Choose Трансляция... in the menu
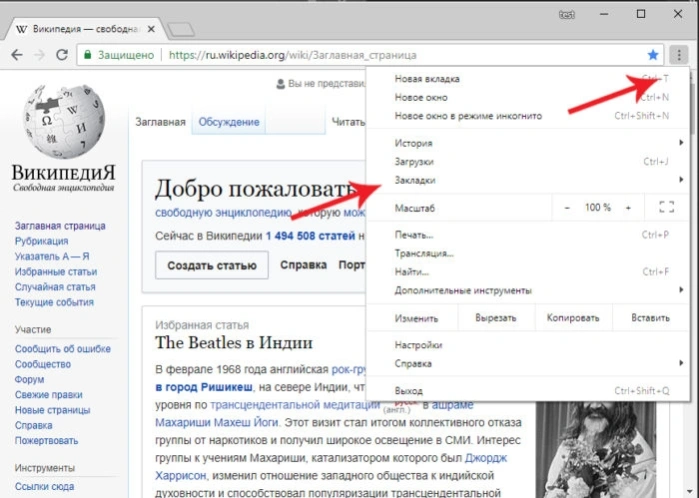The height and width of the screenshot is (498, 699). 528,253
